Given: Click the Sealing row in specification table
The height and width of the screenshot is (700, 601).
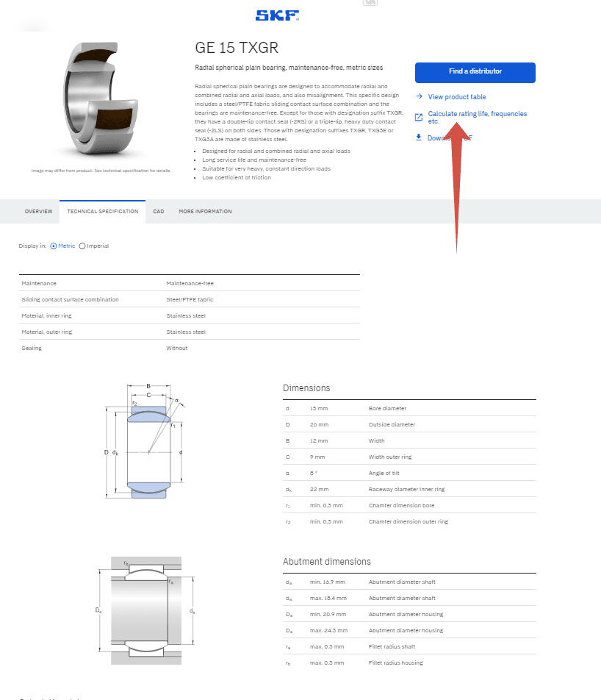Looking at the screenshot, I should pos(189,348).
